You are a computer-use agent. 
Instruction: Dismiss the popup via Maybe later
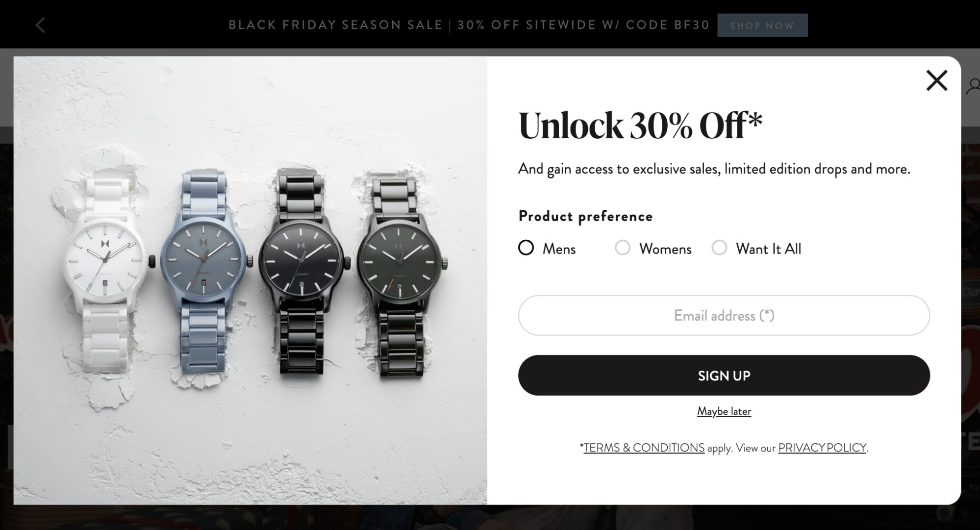[x=724, y=411]
